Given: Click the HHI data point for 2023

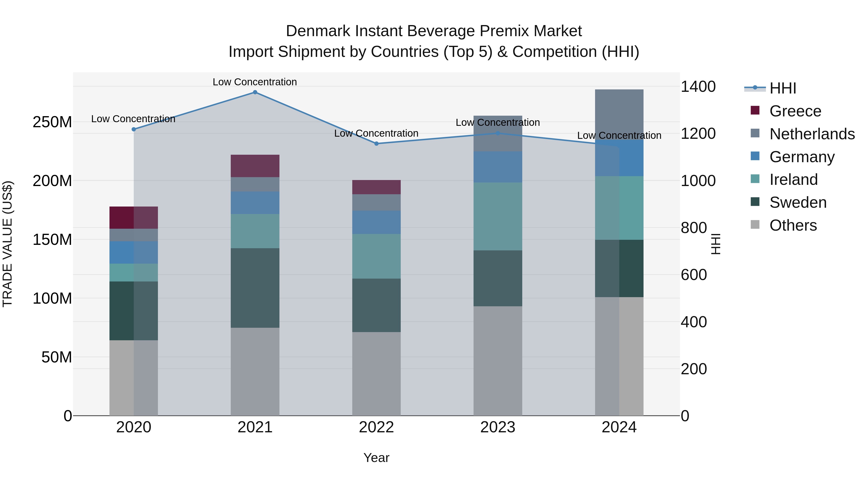Looking at the screenshot, I should tap(498, 133).
